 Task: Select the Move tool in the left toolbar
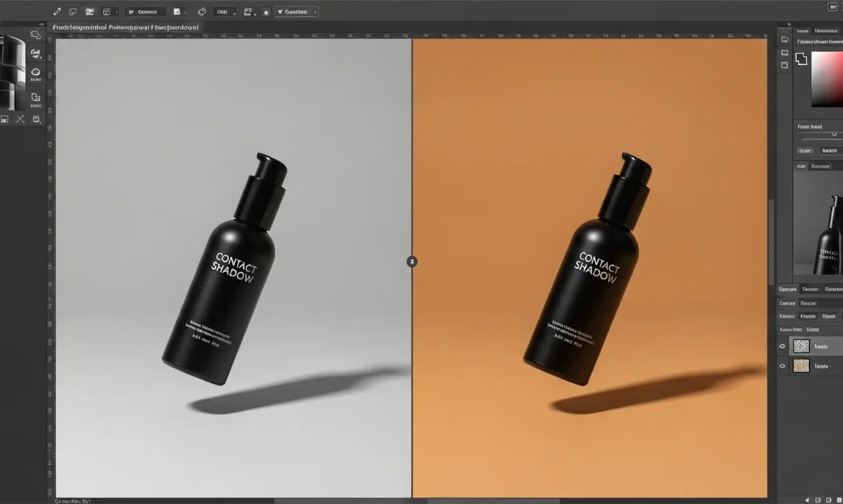(x=35, y=35)
